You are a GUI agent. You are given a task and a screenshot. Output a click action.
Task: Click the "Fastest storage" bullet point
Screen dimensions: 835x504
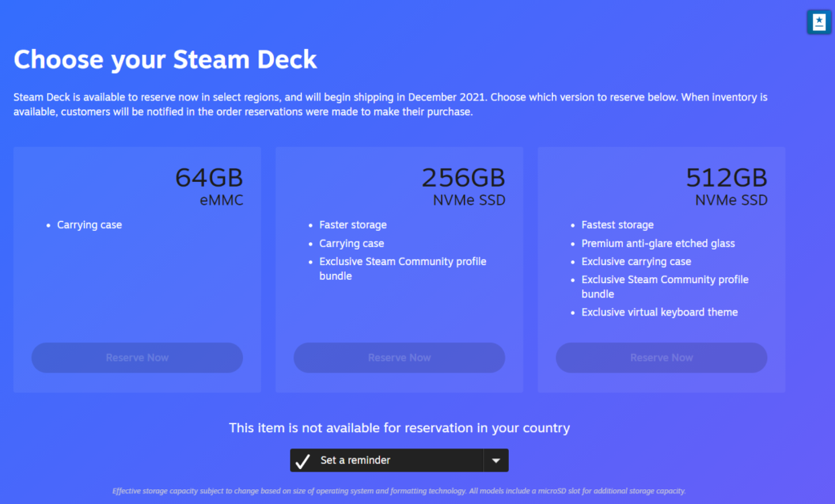[x=617, y=225]
